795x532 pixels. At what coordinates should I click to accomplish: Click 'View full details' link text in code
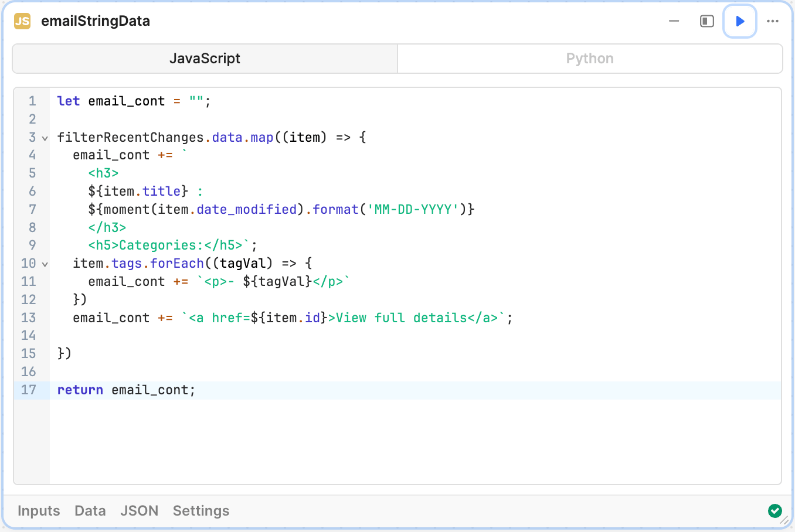pos(402,318)
